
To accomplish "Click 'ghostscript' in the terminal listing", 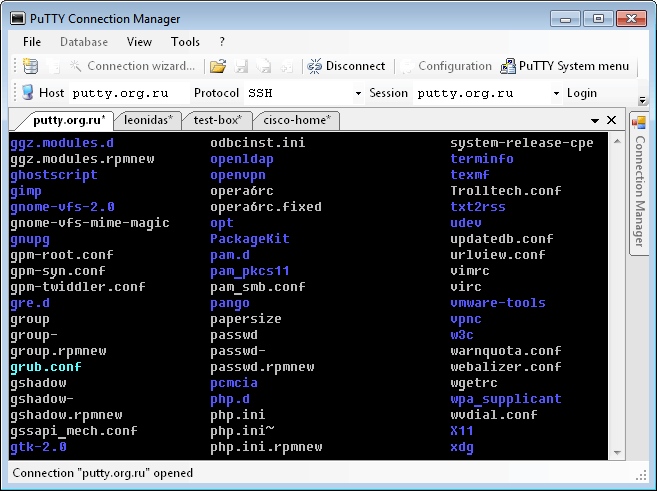I will (54, 175).
